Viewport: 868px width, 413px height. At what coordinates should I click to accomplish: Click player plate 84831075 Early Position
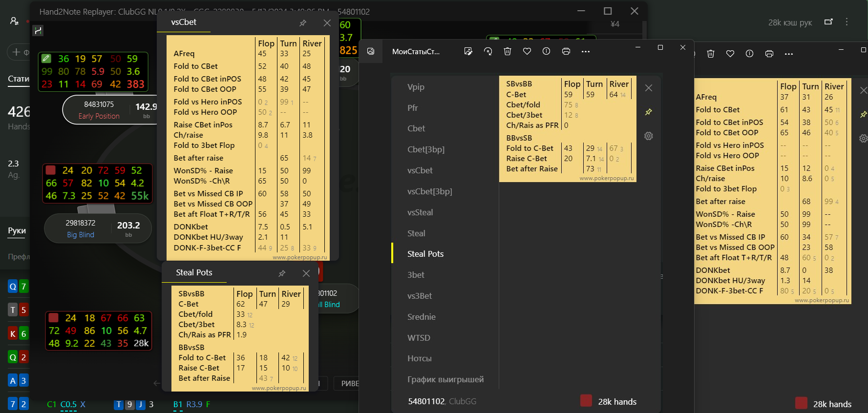pyautogui.click(x=110, y=110)
